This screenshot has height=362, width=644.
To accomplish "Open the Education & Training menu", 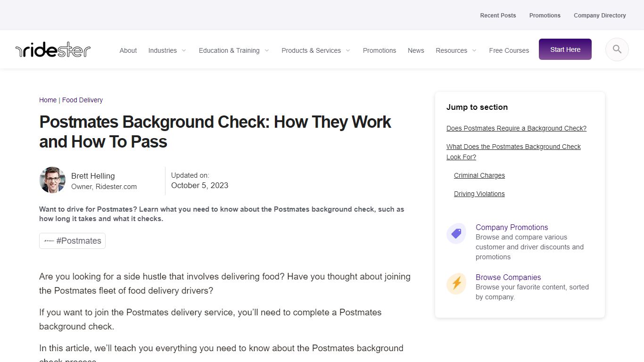I will (x=229, y=50).
